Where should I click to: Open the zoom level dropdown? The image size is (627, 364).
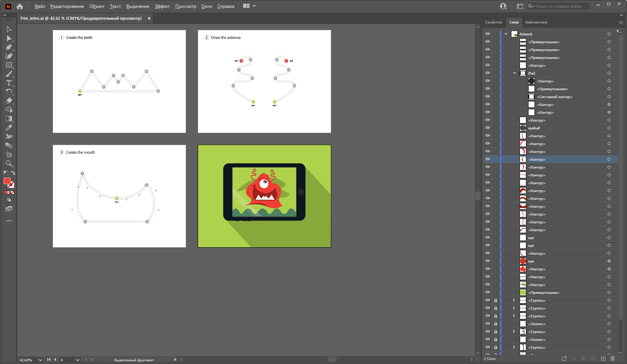click(40, 360)
